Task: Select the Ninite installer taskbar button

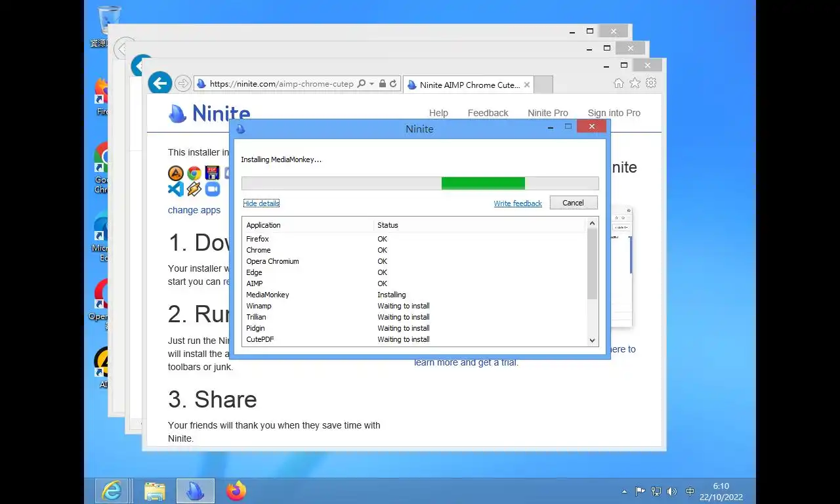Action: [x=196, y=491]
